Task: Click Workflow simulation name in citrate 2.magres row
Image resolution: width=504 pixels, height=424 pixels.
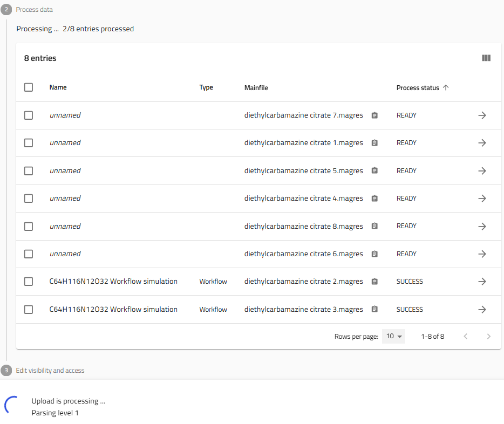Action: click(113, 282)
